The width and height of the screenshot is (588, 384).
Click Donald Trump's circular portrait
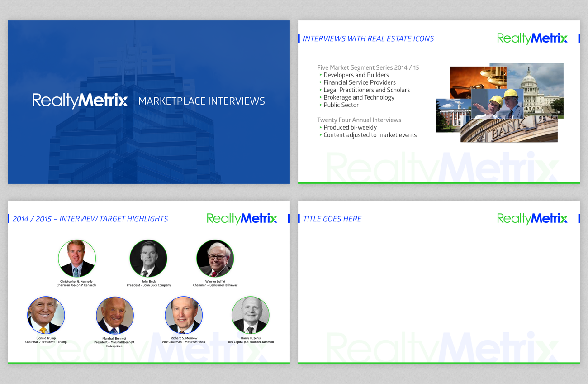tap(46, 315)
